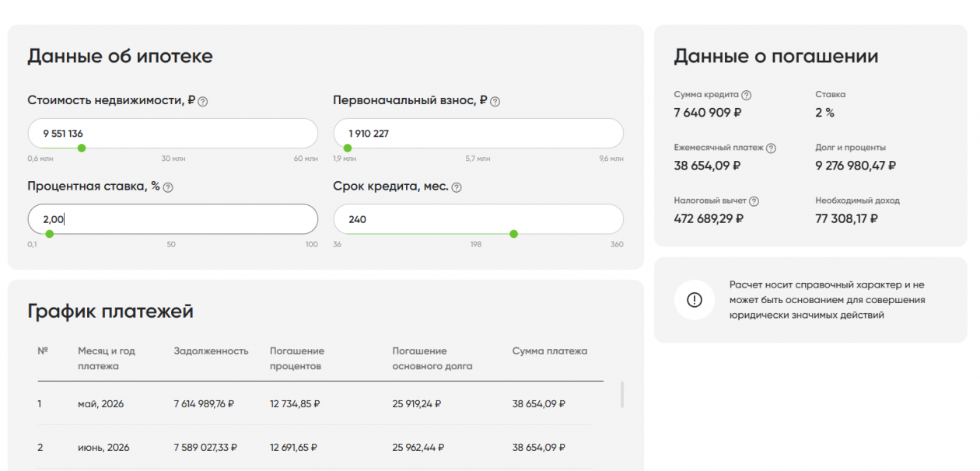The image size is (980, 471).
Task: Click the Сумма кредита info icon
Action: coord(747,95)
